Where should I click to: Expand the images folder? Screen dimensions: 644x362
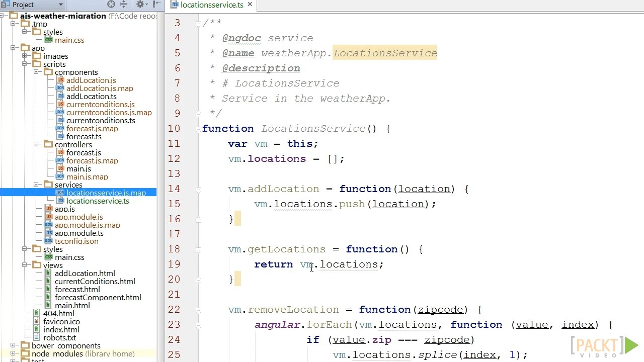coord(24,56)
